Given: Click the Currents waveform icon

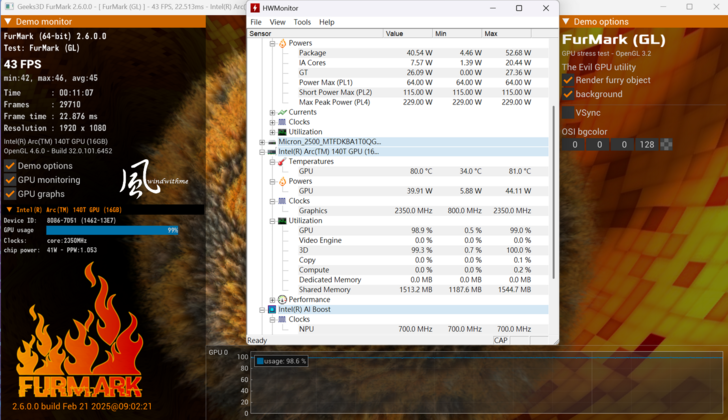Looking at the screenshot, I should (282, 112).
